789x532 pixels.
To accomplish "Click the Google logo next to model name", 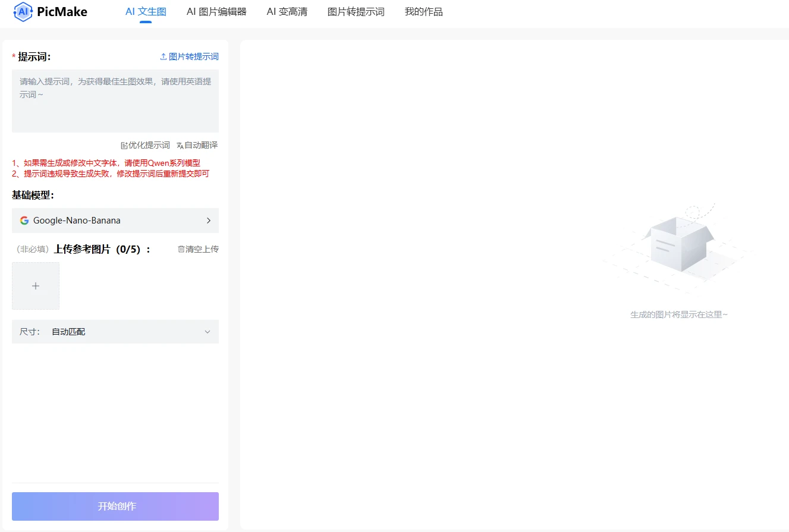I will pos(24,221).
